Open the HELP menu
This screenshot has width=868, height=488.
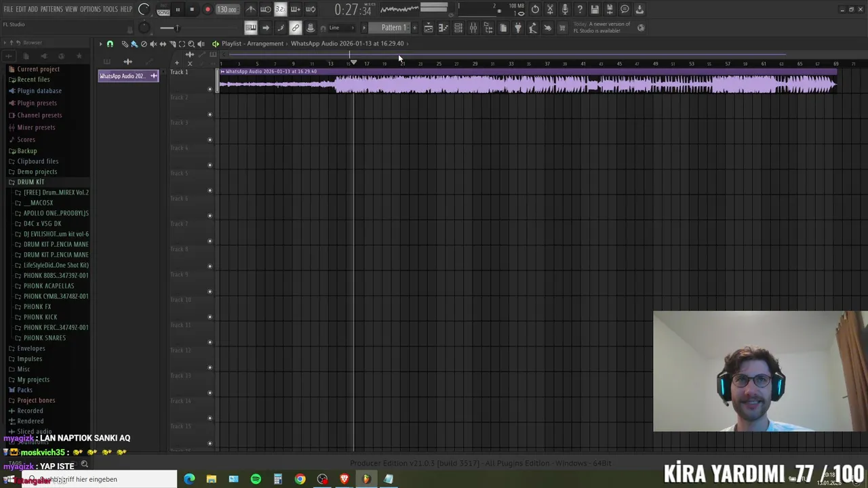(x=127, y=9)
